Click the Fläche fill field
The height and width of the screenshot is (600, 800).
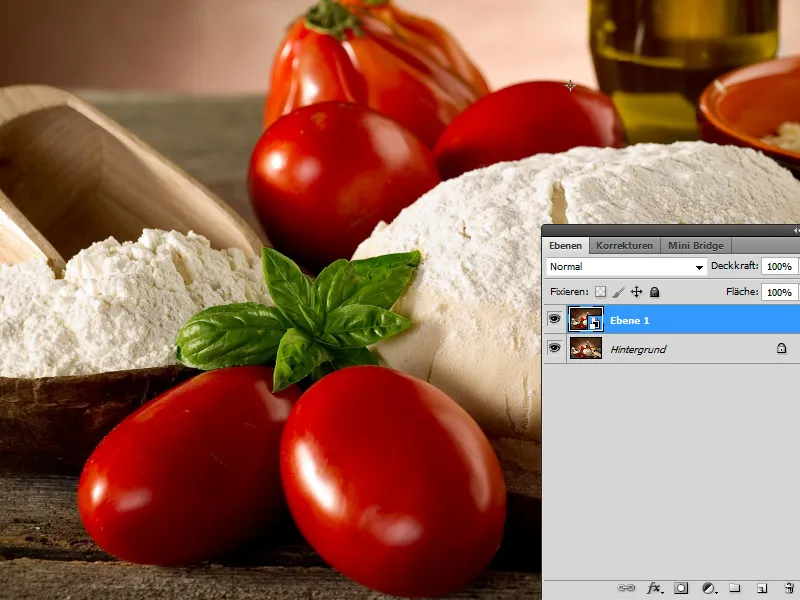[x=779, y=292]
